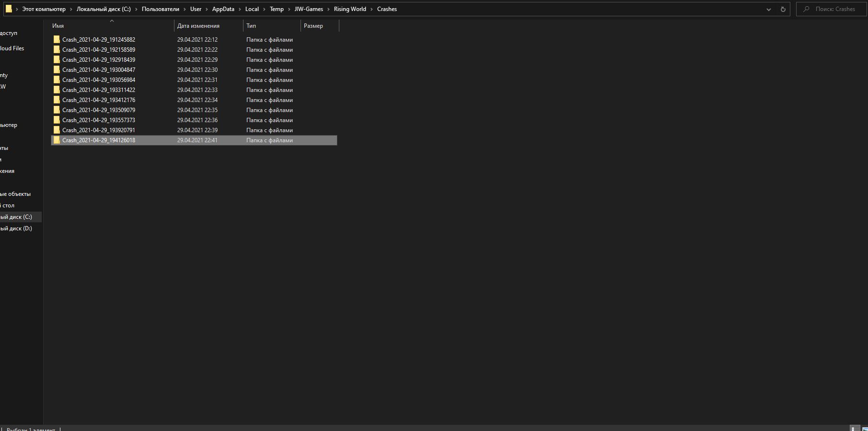The height and width of the screenshot is (431, 868).
Task: Click folder icon of Crash_2021-04-29_192158589
Action: pos(57,50)
